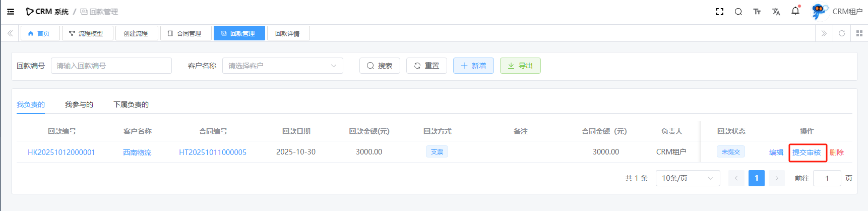Open the global search magnifier icon
868x211 pixels.
click(x=738, y=12)
